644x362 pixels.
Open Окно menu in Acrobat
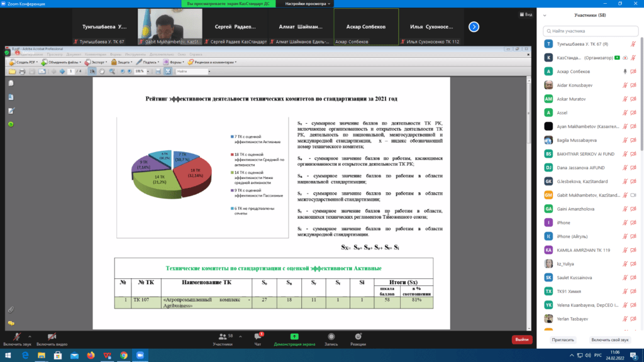pyautogui.click(x=182, y=54)
